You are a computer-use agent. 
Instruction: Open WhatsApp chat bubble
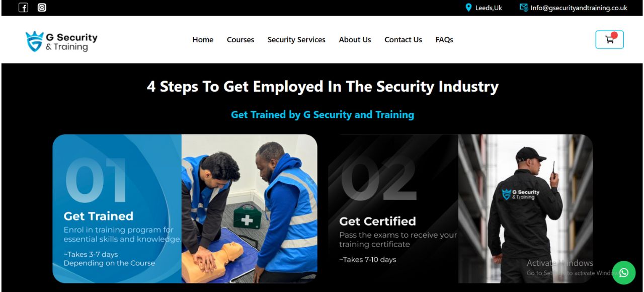click(624, 272)
